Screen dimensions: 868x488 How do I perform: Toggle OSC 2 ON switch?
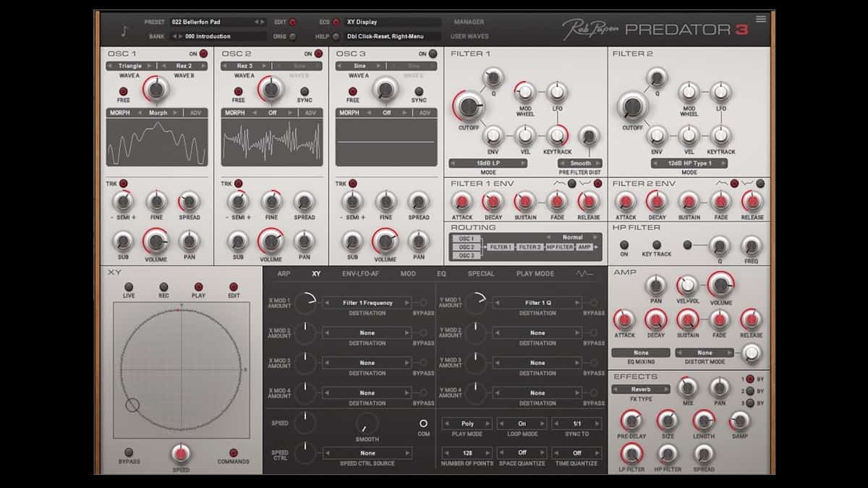(x=318, y=53)
